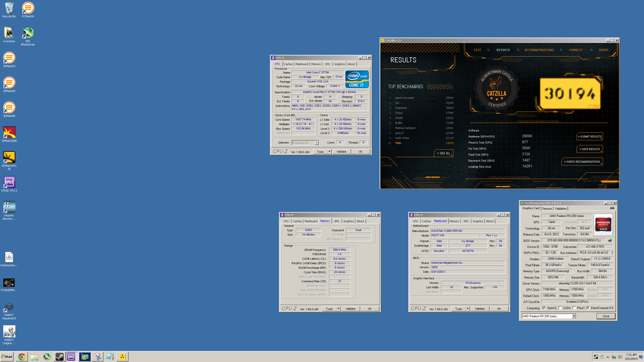Toggle the DirectCompute 5.0 checkbox

coord(588,308)
